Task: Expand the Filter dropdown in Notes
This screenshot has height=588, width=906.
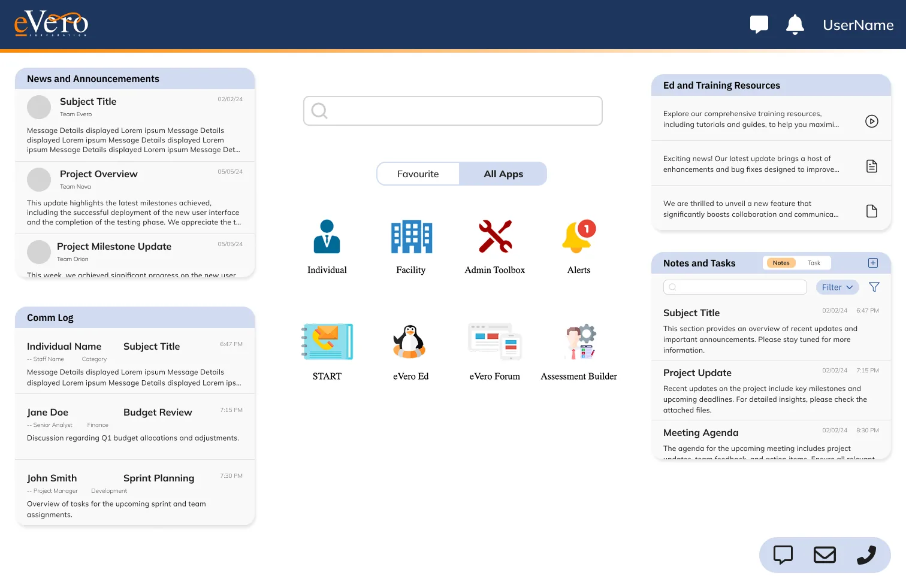Action: pyautogui.click(x=838, y=287)
